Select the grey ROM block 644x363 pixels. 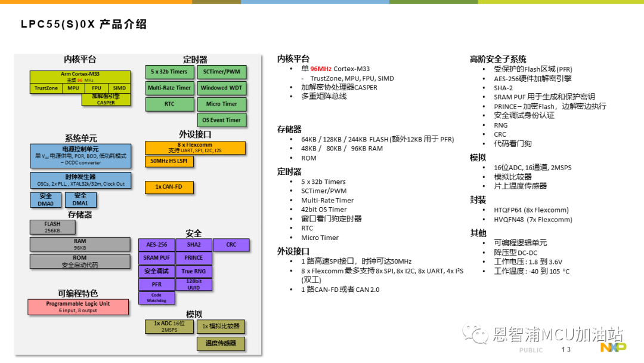coord(80,262)
